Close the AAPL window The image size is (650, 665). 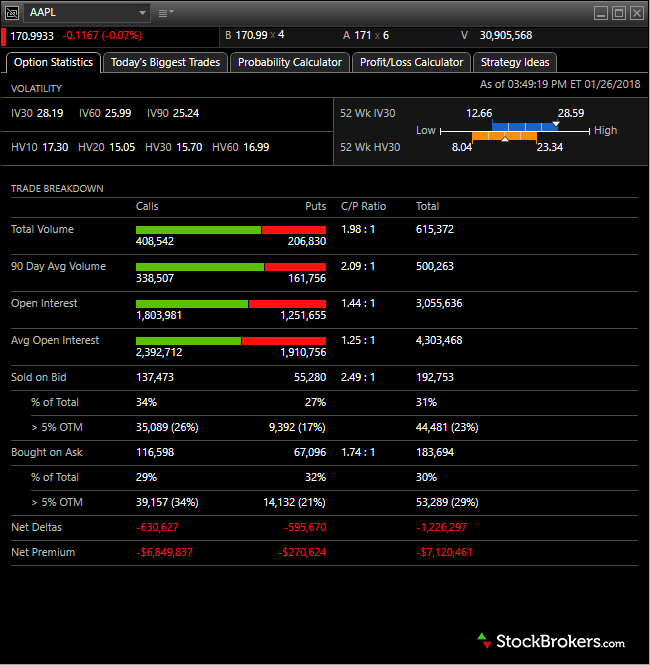(x=637, y=13)
